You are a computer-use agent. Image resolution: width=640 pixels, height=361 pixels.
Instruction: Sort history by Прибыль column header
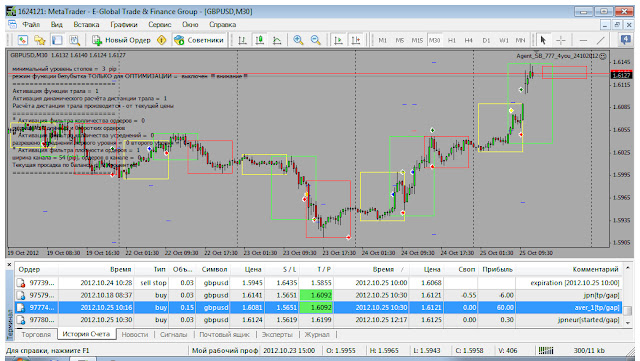pyautogui.click(x=497, y=270)
